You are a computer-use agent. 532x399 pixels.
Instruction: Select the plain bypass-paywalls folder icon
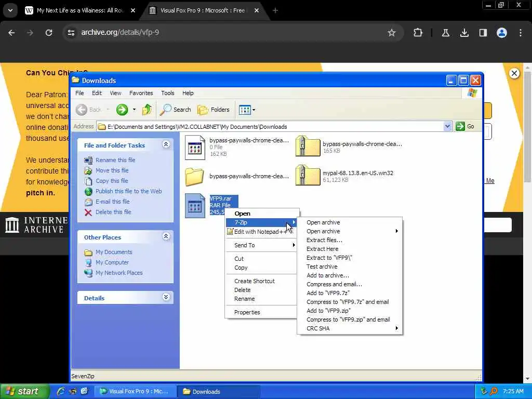click(194, 177)
